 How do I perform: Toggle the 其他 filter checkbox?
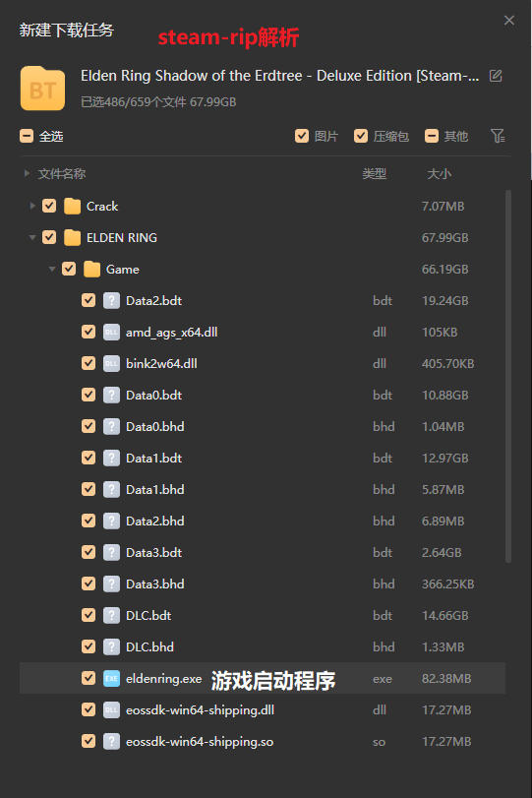(432, 136)
